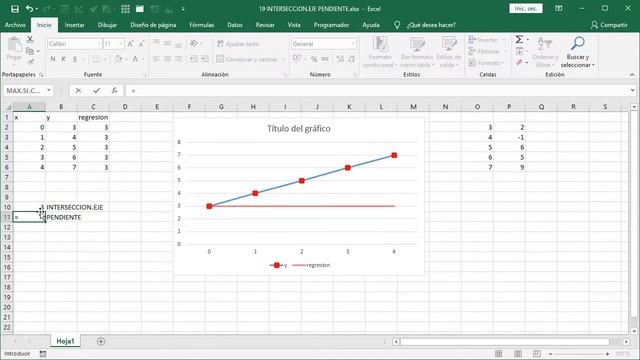The image size is (640, 360).
Task: Switch to the Datos ribbon tab
Action: (x=235, y=25)
